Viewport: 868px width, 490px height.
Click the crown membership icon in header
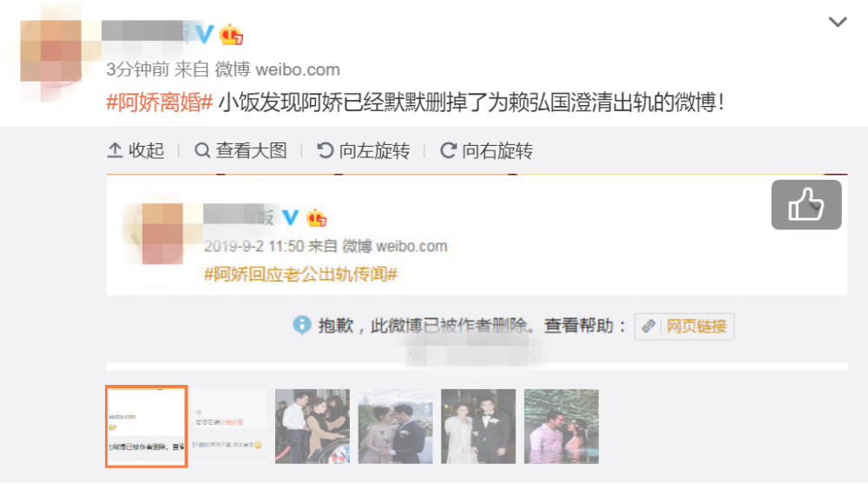coord(231,35)
